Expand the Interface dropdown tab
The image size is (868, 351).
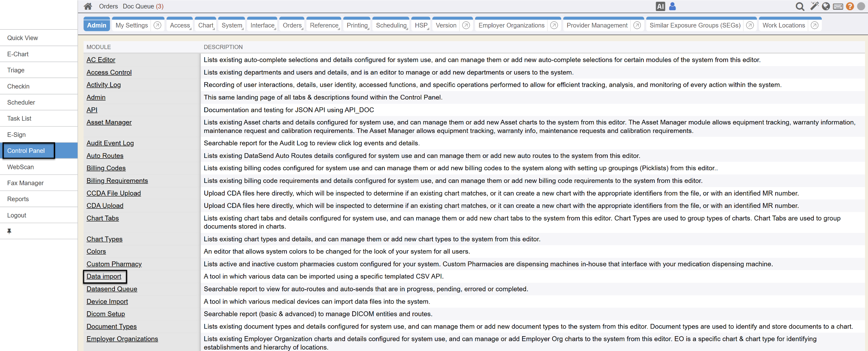pos(262,25)
